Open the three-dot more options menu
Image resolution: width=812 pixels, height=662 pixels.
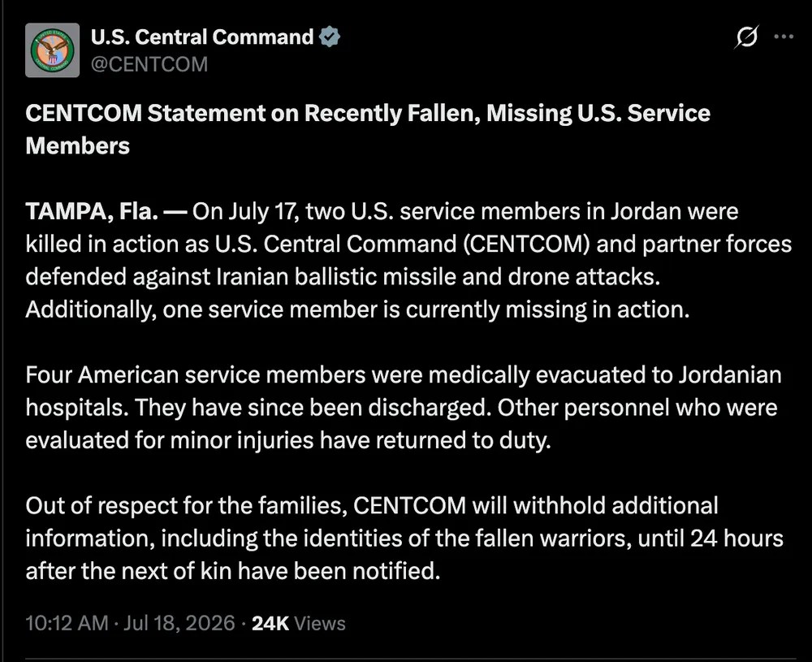tap(784, 37)
